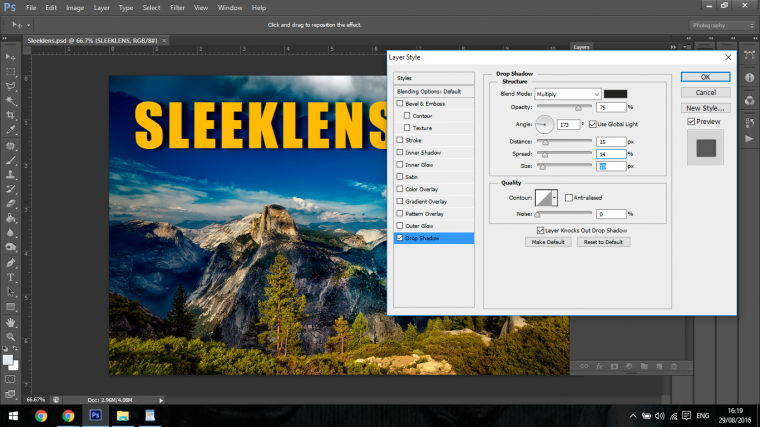Select the Crop tool
Viewport: 760px width, 427px height.
[10, 115]
